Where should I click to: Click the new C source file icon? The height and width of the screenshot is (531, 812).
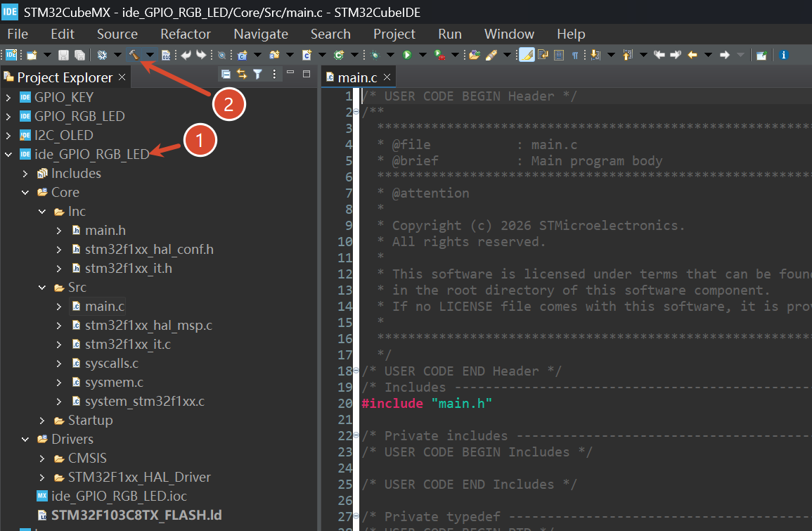(307, 55)
